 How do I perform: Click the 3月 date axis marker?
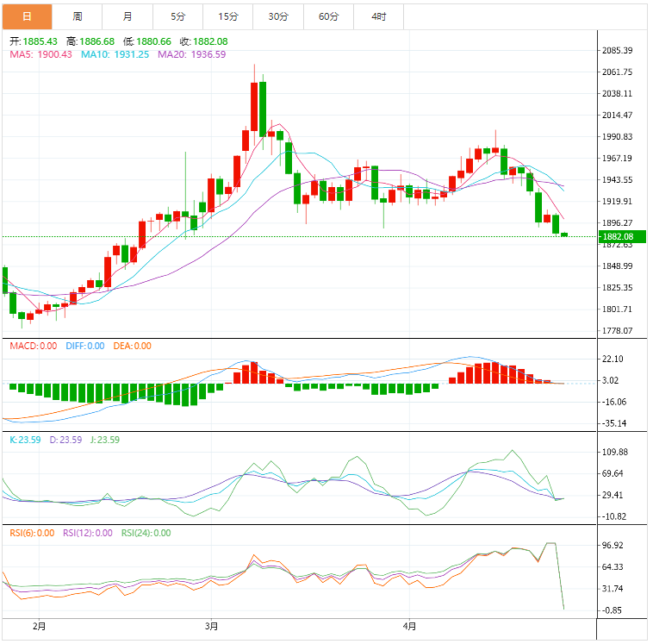coord(212,627)
